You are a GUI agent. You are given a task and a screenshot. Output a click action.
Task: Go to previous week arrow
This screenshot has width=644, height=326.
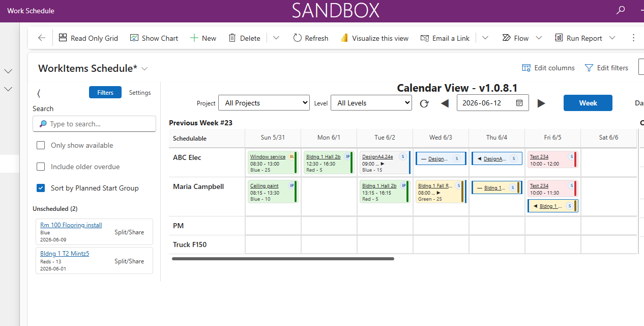click(445, 103)
